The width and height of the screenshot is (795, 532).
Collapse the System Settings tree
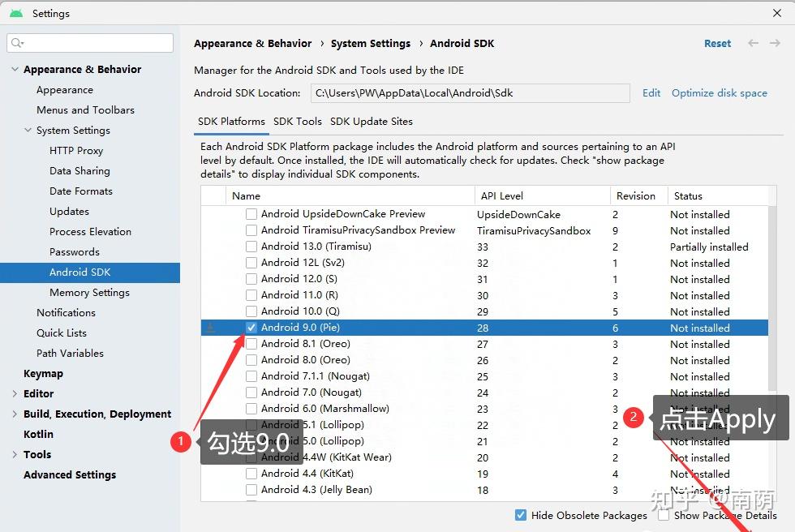tap(28, 130)
